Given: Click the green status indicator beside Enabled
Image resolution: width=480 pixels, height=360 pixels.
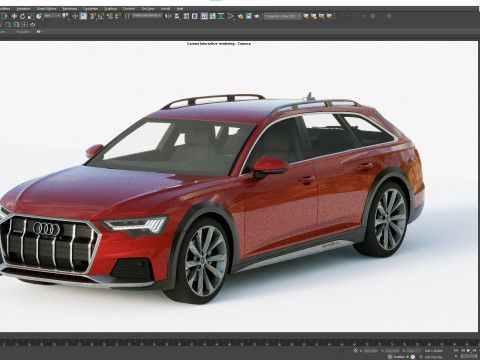Looking at the screenshot, I should tap(408, 357).
